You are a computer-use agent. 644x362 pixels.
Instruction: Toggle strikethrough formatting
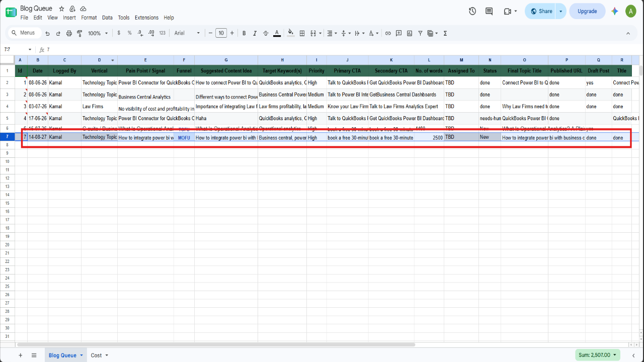(266, 33)
